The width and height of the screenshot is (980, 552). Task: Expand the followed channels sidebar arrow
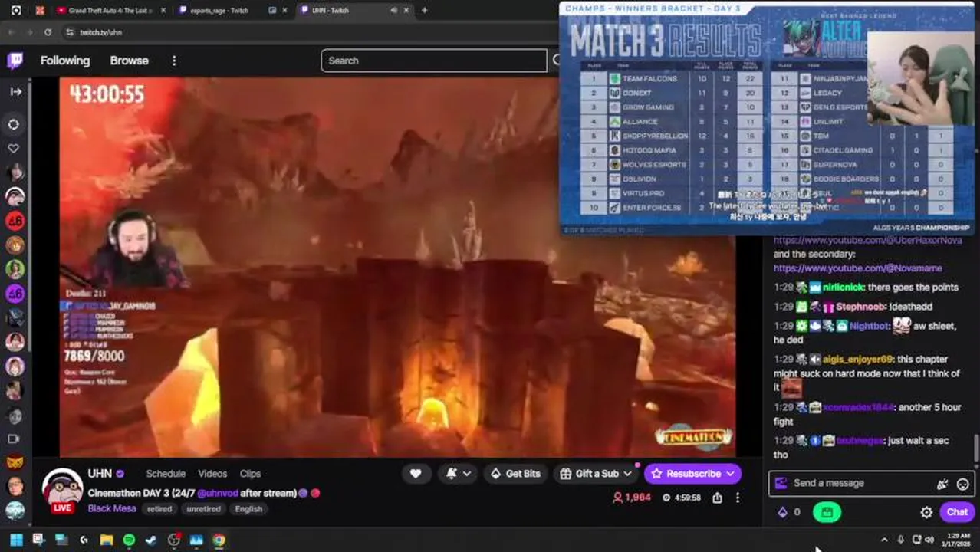[x=15, y=91]
